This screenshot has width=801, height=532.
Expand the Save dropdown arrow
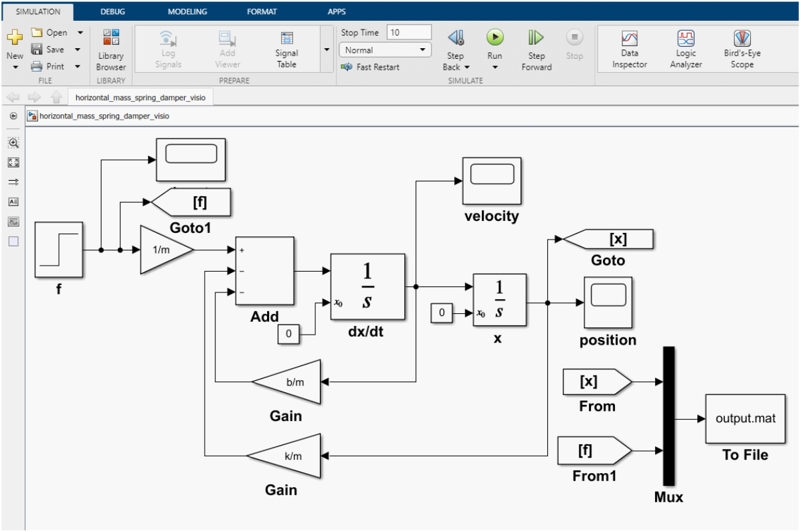pos(78,49)
